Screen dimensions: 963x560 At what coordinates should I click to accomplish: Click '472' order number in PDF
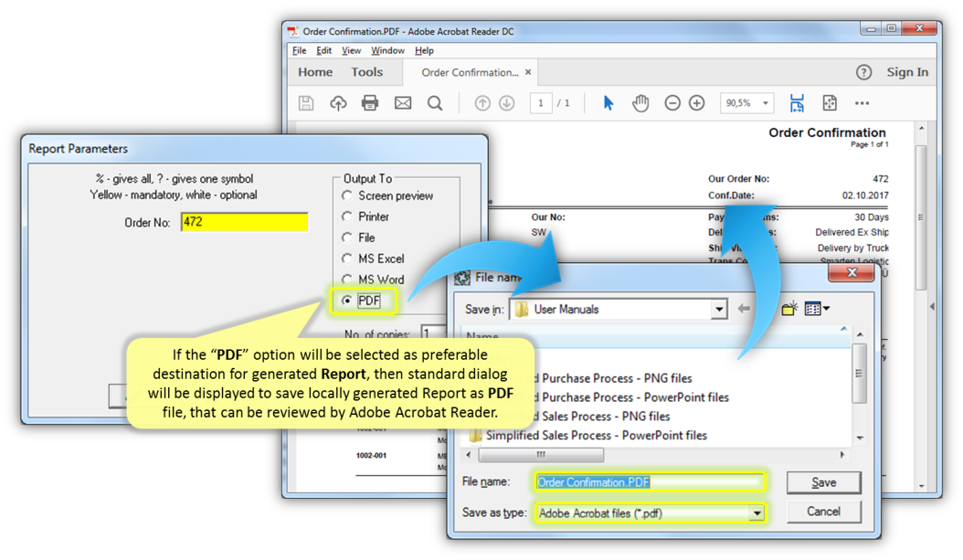(881, 179)
